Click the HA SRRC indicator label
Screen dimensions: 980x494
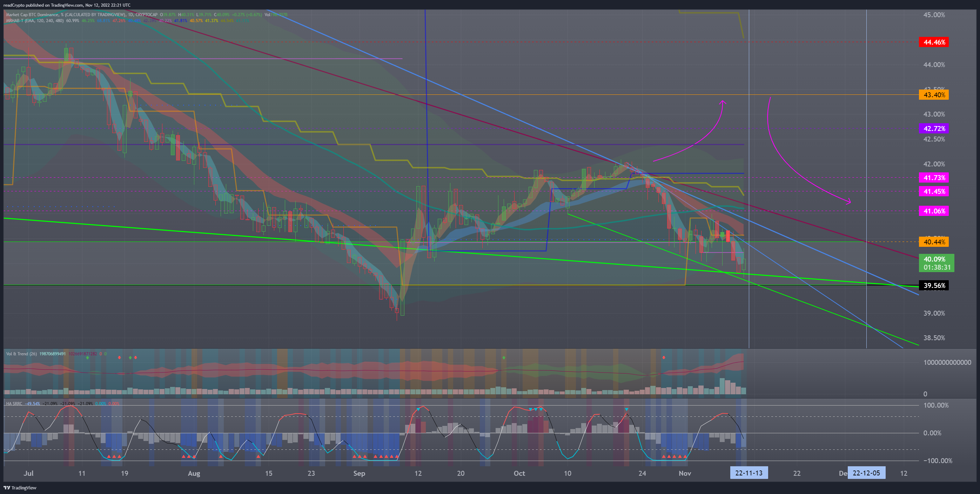pos(14,403)
